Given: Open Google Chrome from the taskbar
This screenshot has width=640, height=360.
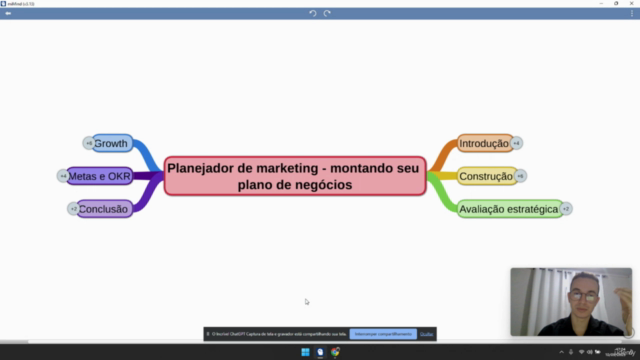Looking at the screenshot, I should pos(335,352).
